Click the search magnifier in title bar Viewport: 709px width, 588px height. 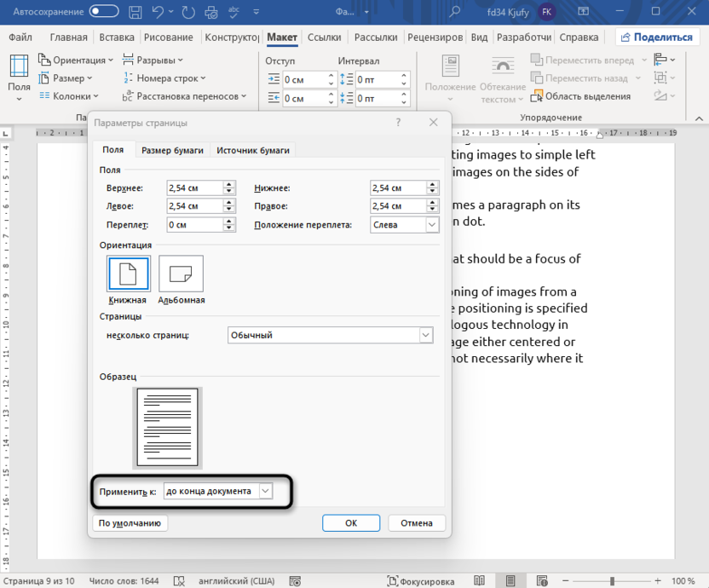pyautogui.click(x=456, y=12)
